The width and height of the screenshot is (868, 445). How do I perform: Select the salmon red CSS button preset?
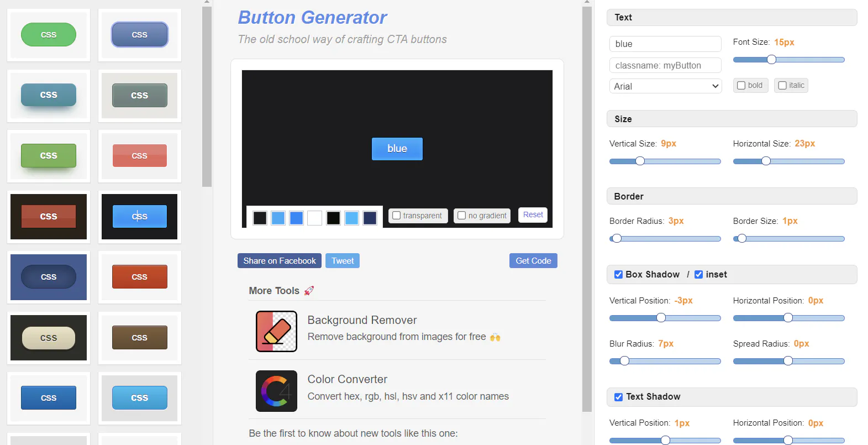[x=140, y=156]
